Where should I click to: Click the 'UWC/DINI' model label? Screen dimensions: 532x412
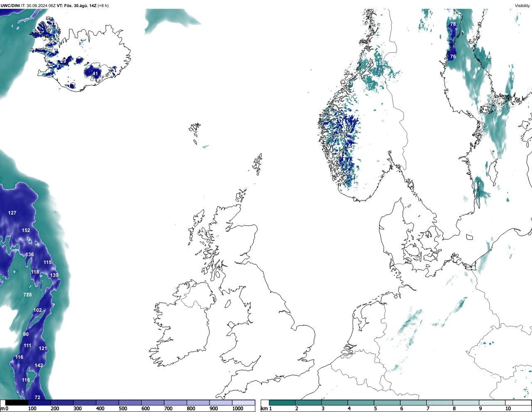tap(10, 5)
